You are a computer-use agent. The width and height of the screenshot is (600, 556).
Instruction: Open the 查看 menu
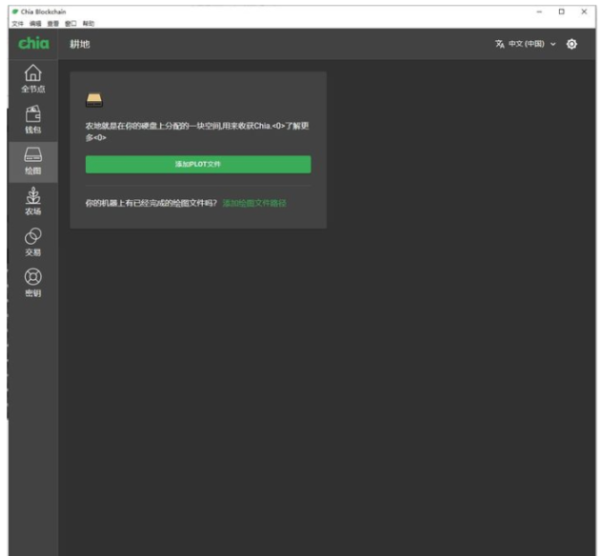click(x=53, y=24)
